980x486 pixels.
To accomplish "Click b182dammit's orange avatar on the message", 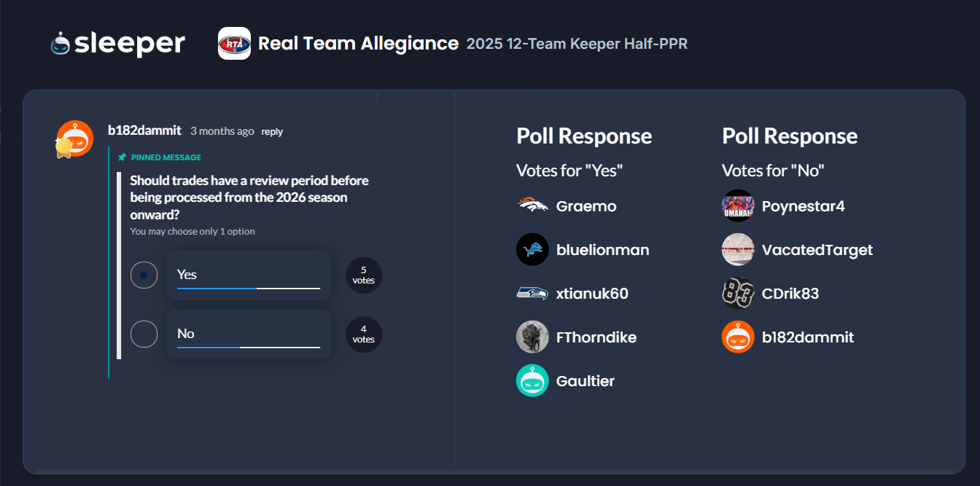I will pyautogui.click(x=75, y=138).
